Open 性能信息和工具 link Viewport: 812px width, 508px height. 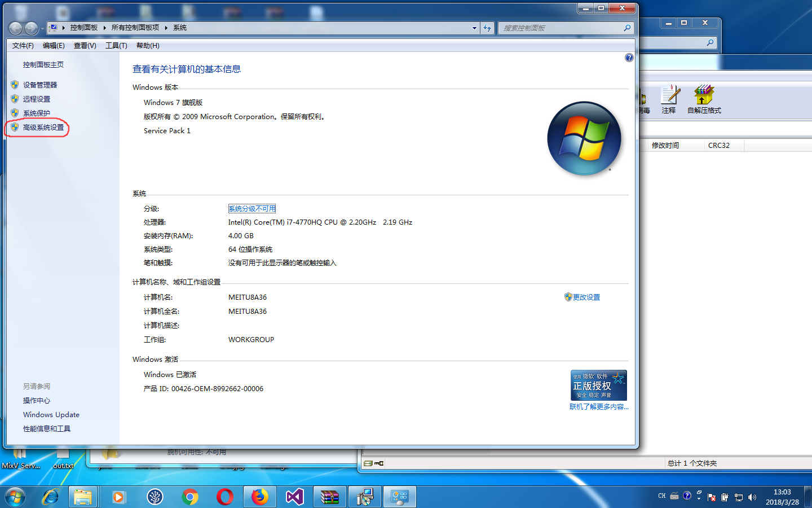click(x=46, y=428)
